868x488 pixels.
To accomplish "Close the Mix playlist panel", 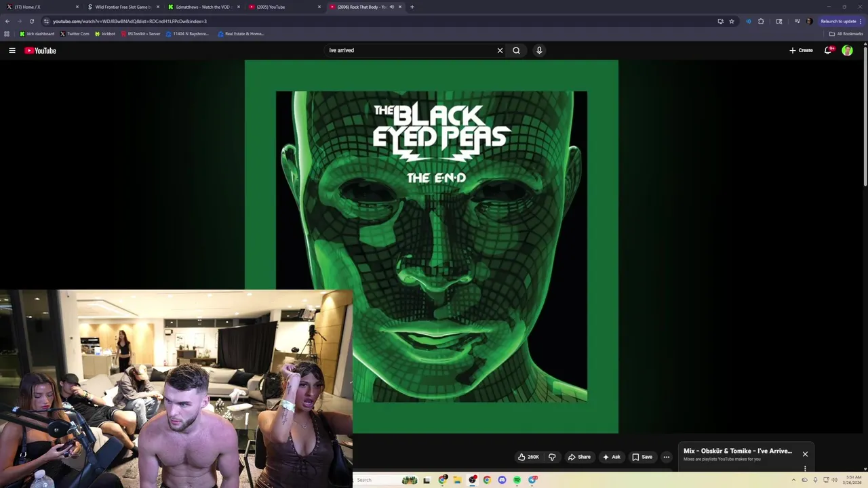I will coord(805,454).
